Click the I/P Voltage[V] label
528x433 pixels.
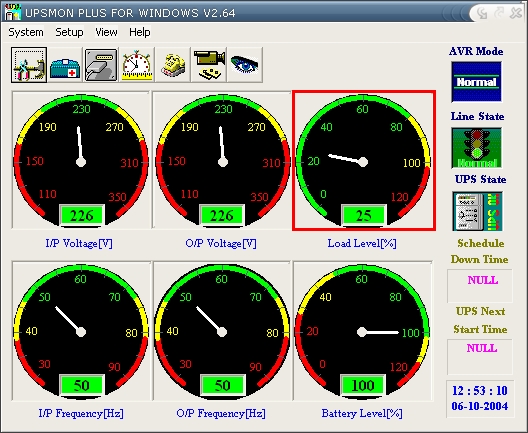[x=79, y=243]
